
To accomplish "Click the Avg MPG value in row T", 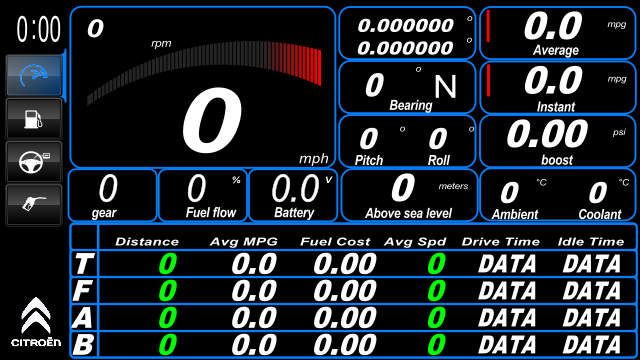I will coord(254,264).
